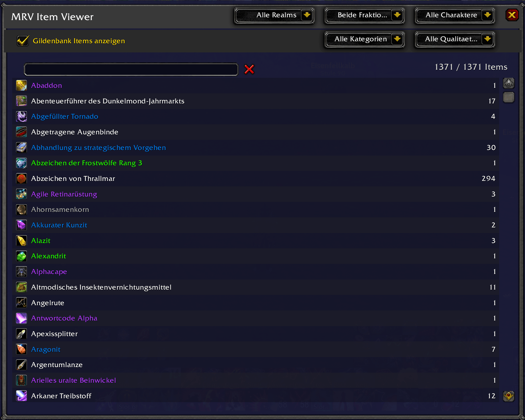Image resolution: width=525 pixels, height=420 pixels.
Task: Select the Alazit item name
Action: [41, 241]
